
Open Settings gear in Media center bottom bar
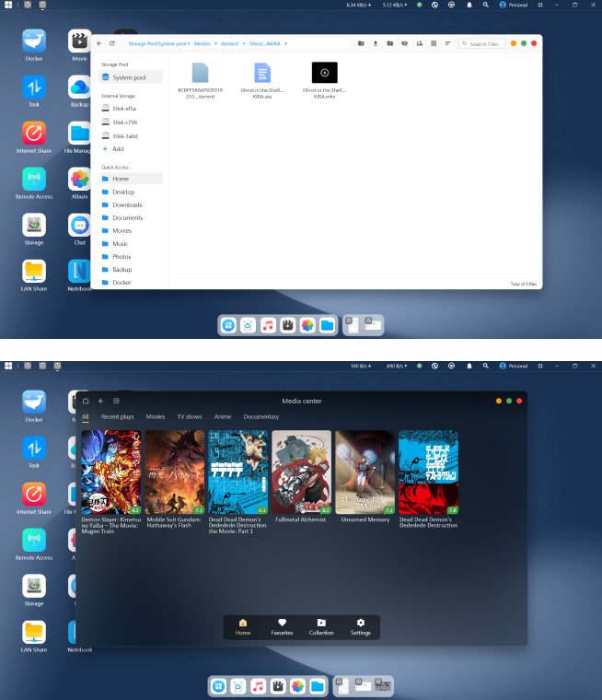pyautogui.click(x=361, y=626)
